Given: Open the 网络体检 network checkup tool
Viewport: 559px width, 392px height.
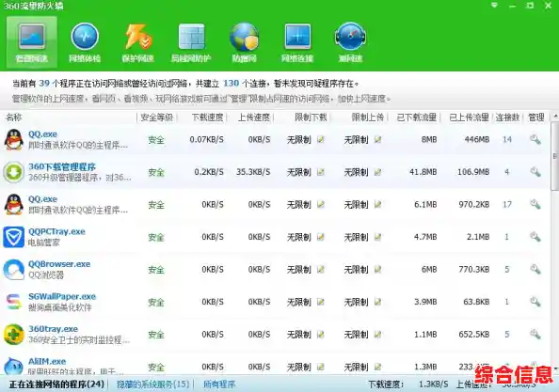Looking at the screenshot, I should pos(85,42).
